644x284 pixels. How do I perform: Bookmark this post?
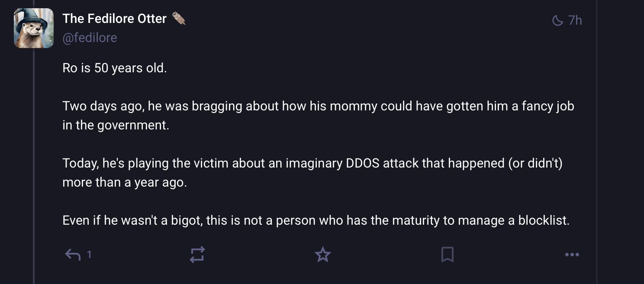[x=447, y=255]
